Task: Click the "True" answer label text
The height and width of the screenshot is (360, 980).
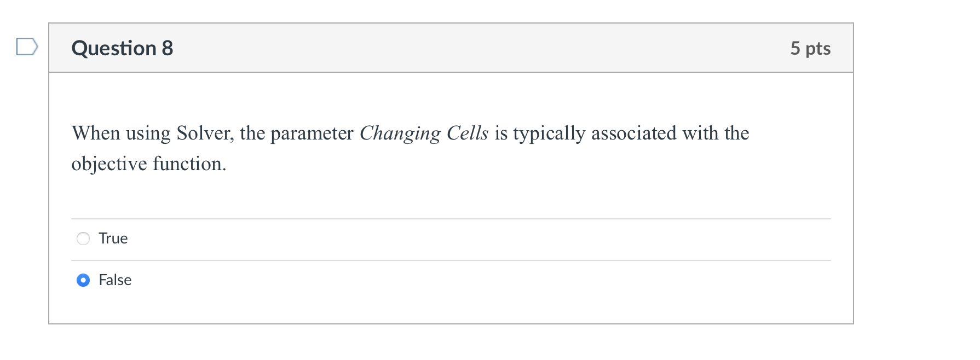Action: click(113, 239)
